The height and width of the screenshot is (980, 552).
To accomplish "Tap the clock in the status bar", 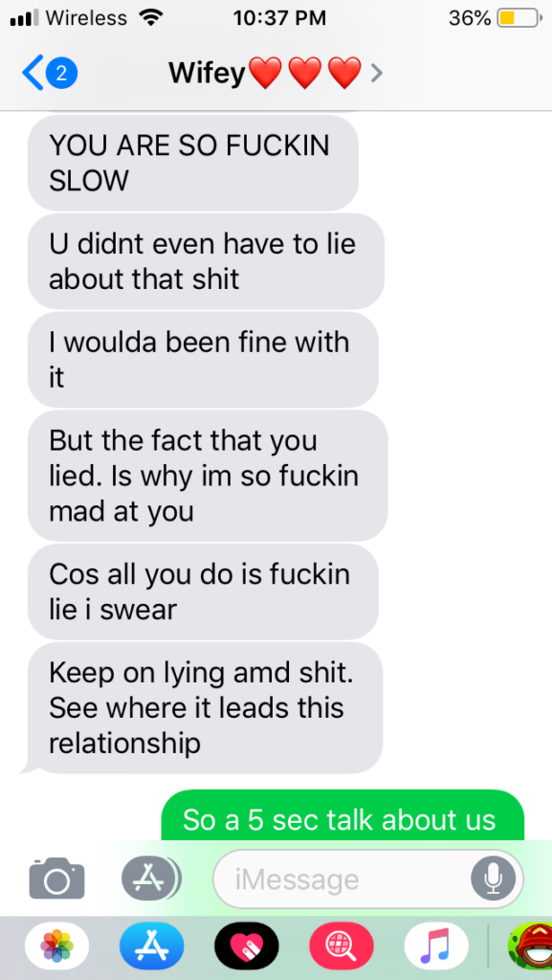I will coord(279,19).
